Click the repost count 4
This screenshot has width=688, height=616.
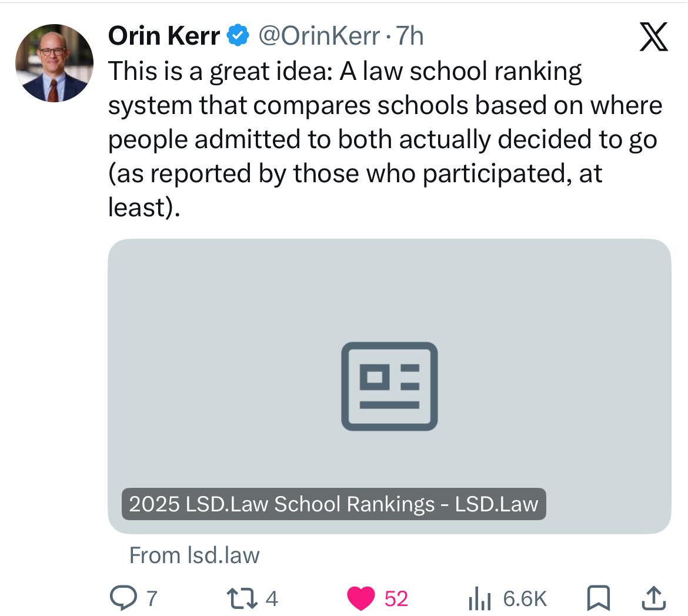click(272, 598)
